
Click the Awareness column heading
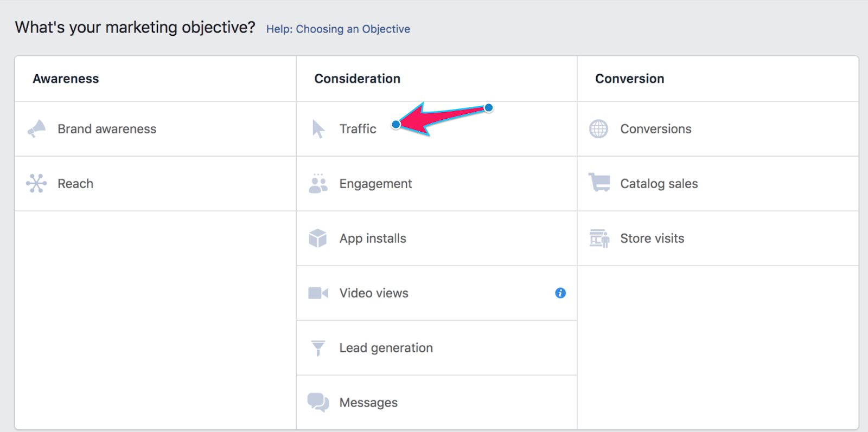pyautogui.click(x=66, y=79)
